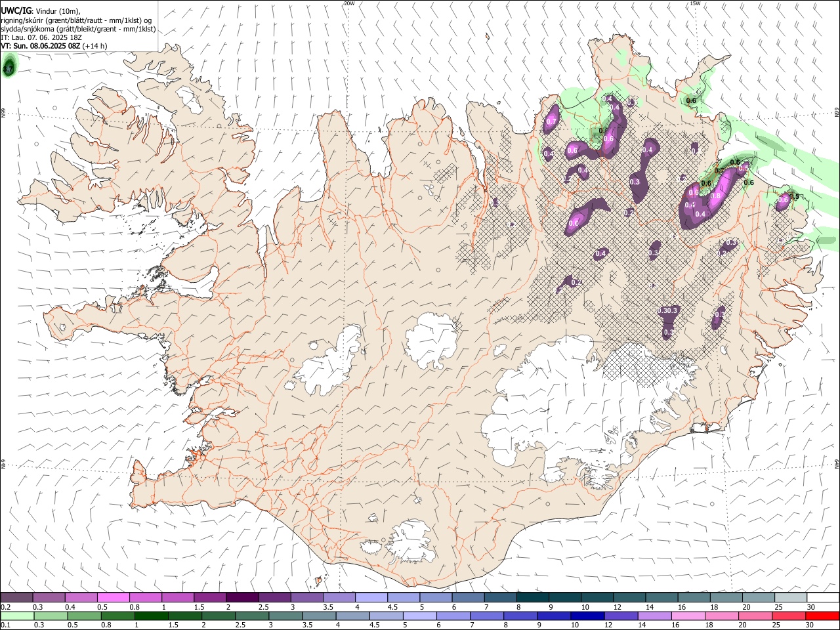This screenshot has width=840, height=630.
Task: Pick the lower legend swatch starting at 20
Action: [755, 616]
